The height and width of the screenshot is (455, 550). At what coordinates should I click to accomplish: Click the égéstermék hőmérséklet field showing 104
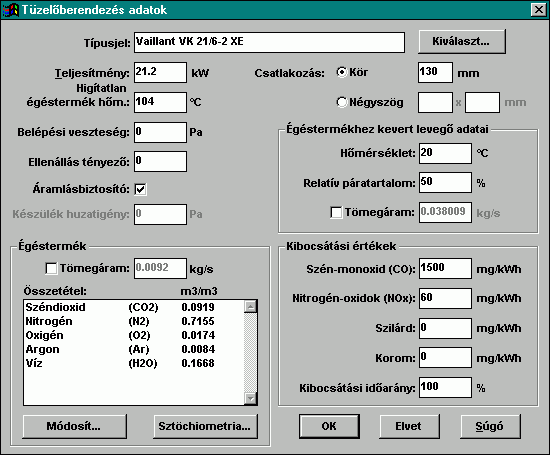click(160, 102)
